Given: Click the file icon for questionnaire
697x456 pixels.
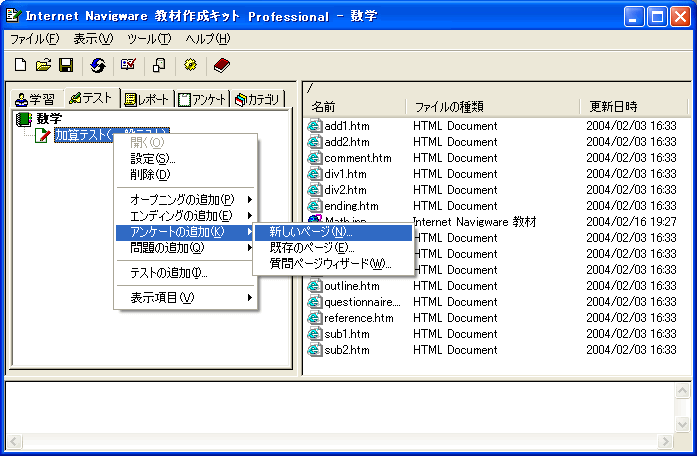Looking at the screenshot, I should pyautogui.click(x=314, y=302).
